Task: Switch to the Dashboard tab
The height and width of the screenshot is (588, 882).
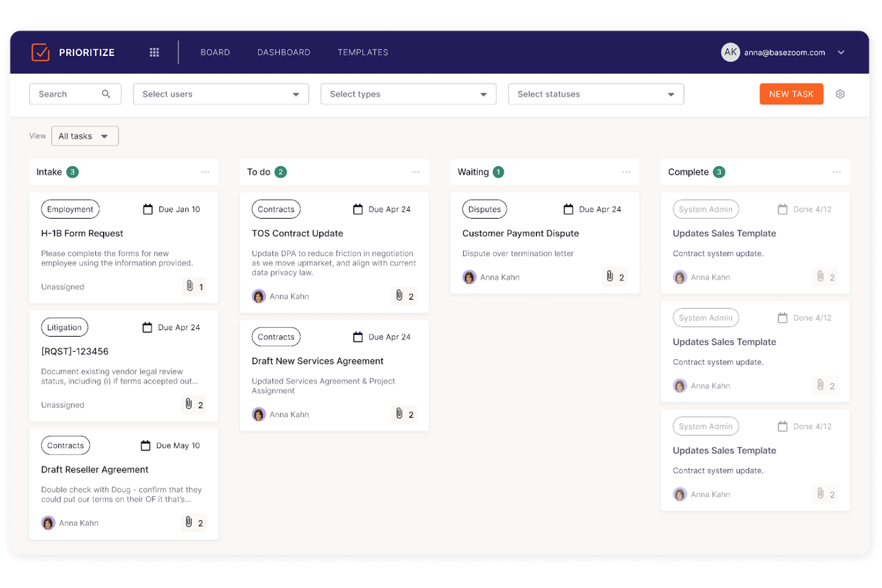Action: pos(284,52)
